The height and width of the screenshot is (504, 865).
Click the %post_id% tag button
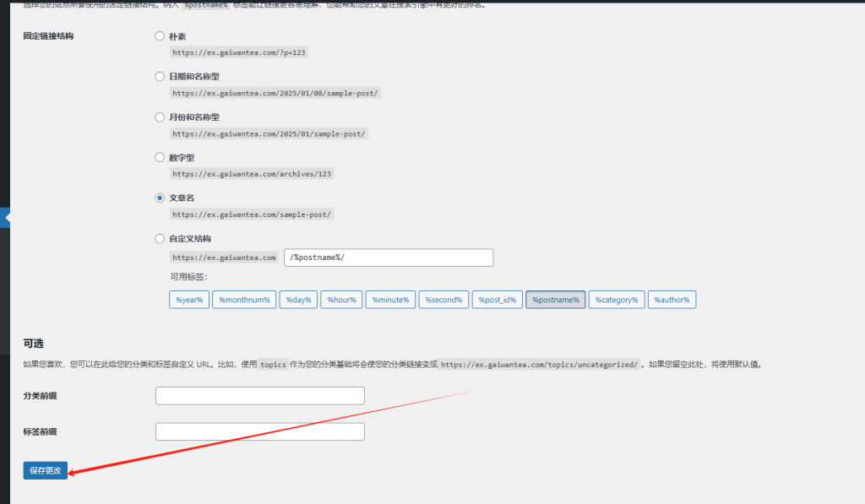pos(498,300)
